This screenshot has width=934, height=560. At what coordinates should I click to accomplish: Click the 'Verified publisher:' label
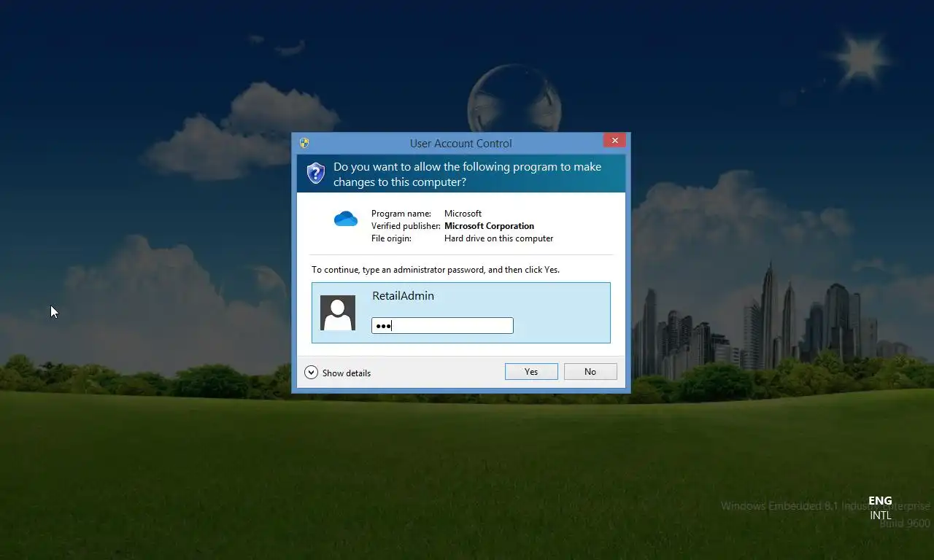405,226
